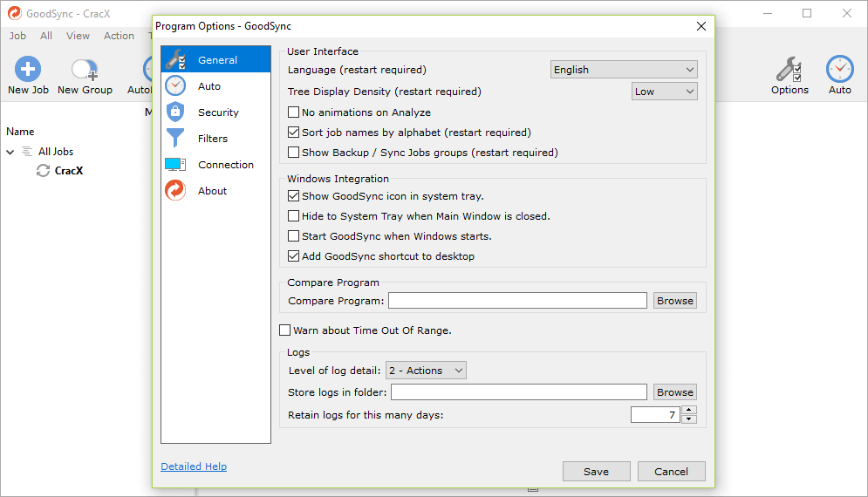The image size is (868, 497).
Task: Select the Auto clock icon in options sidebar
Action: pyautogui.click(x=175, y=85)
